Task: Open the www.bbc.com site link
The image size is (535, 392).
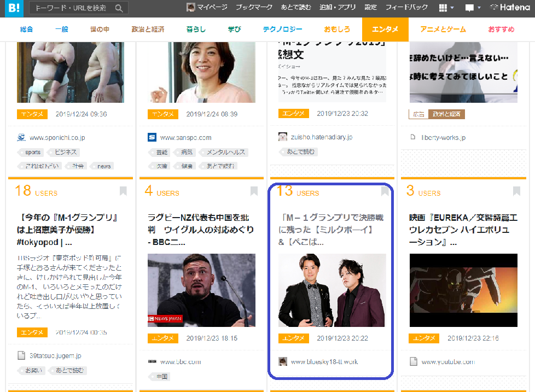Action: point(181,362)
